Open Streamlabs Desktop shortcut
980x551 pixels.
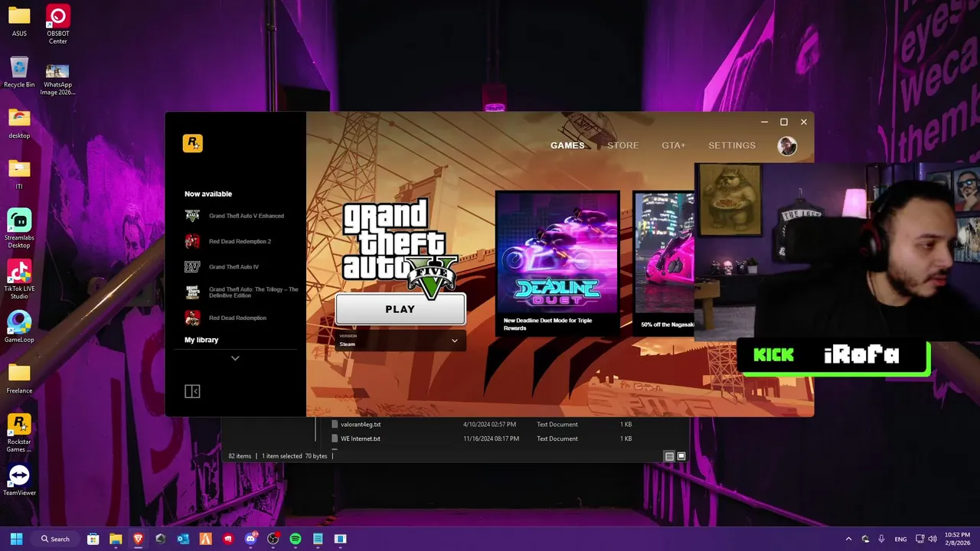(x=19, y=228)
